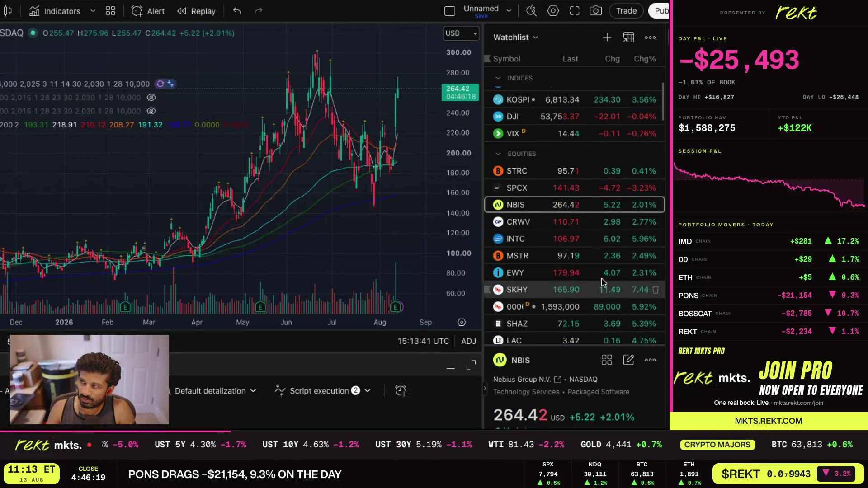The width and height of the screenshot is (868, 488).
Task: Click the Trade button
Action: (x=626, y=11)
